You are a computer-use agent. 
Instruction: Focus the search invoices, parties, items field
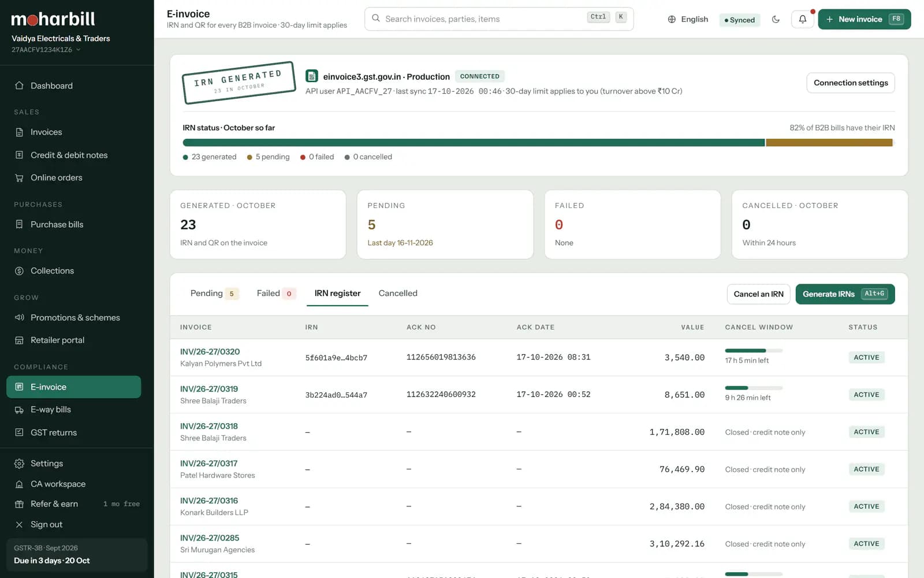[499, 19]
